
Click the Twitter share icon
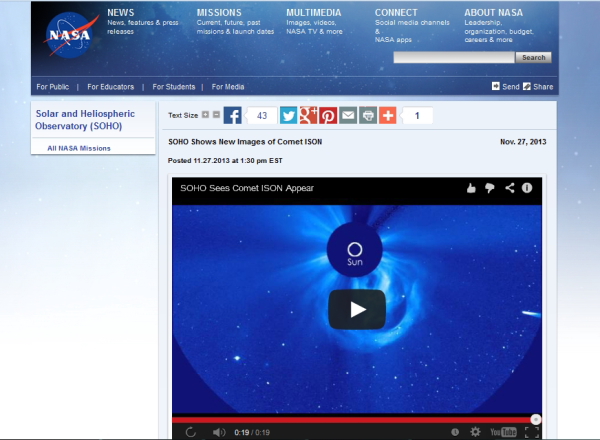coord(288,116)
